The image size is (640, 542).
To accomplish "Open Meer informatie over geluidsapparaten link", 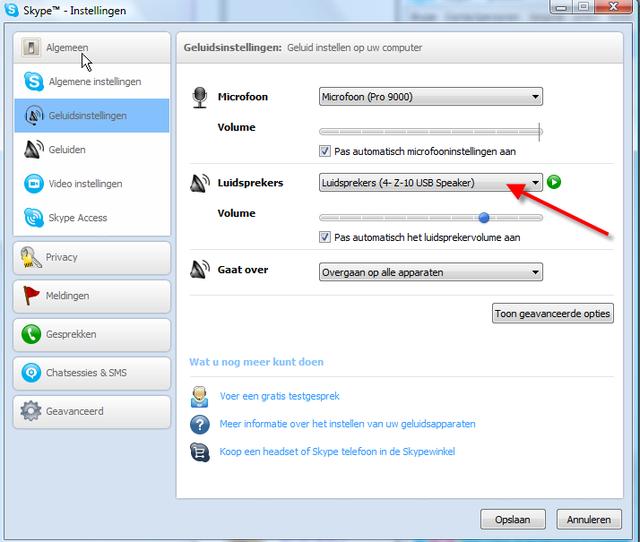I will pyautogui.click(x=347, y=424).
